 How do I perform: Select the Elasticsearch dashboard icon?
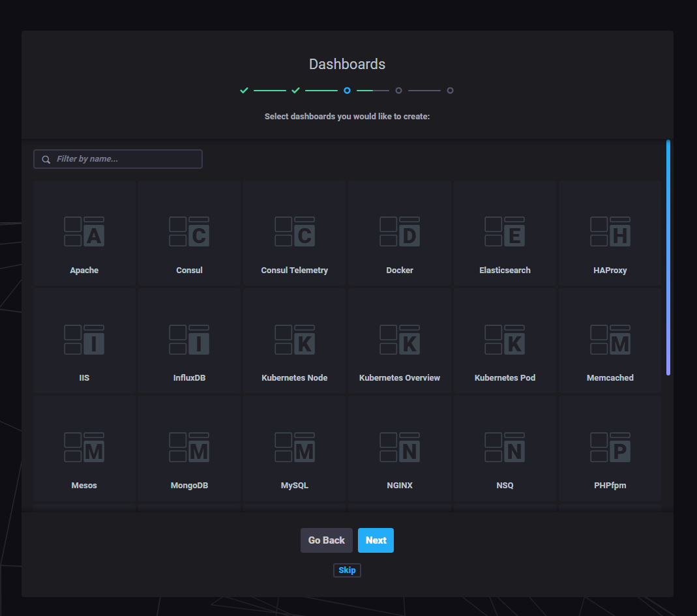click(505, 231)
